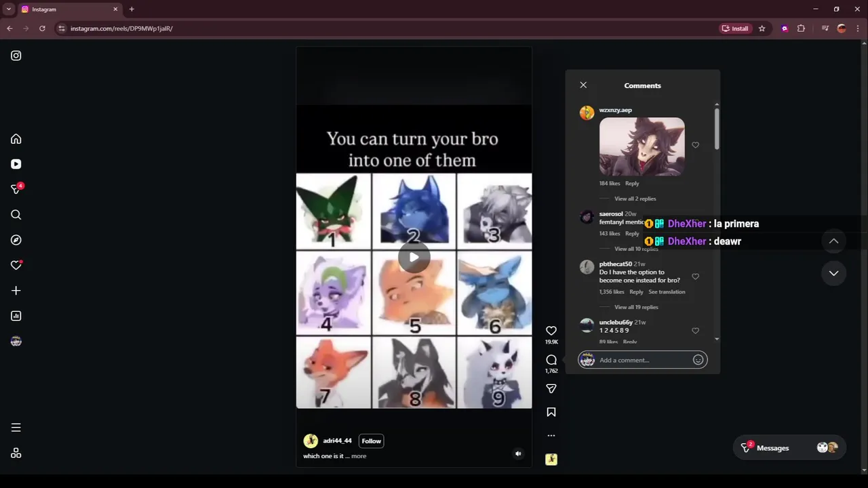
Task: Click See translation on pbthecat50's comment
Action: coord(667,292)
